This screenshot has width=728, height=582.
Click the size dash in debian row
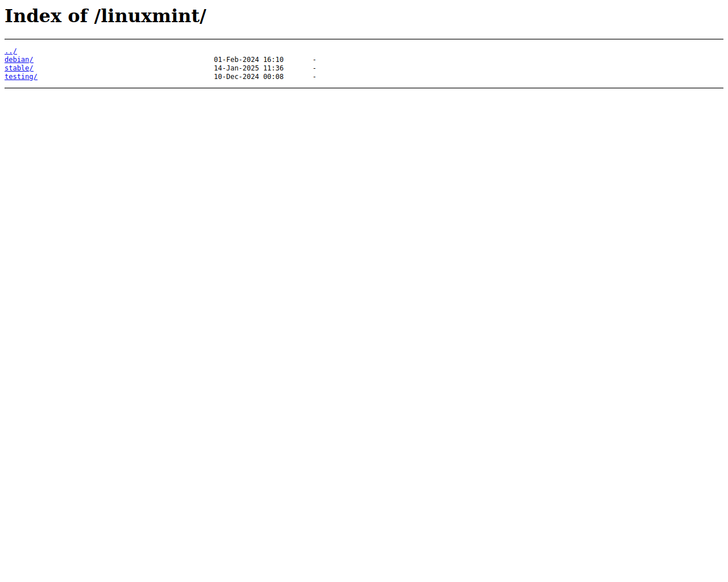tap(315, 60)
